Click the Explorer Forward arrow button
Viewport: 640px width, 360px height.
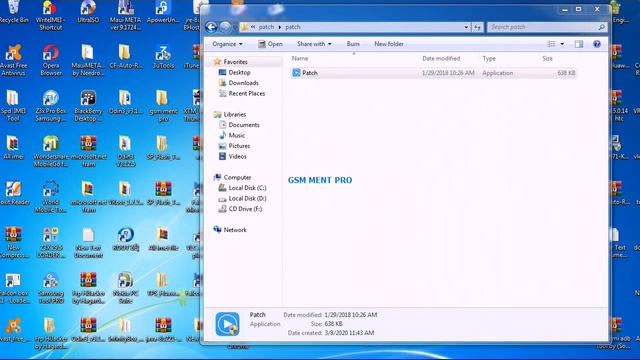(225, 27)
